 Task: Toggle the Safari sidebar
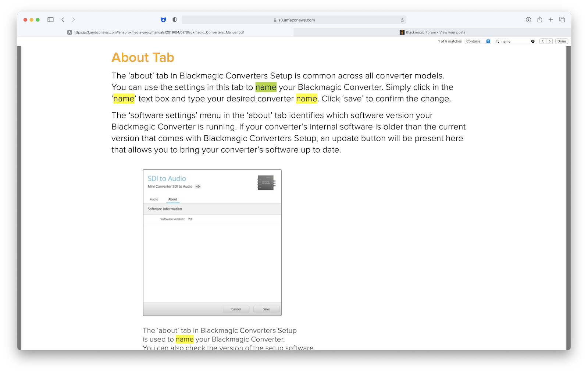click(x=51, y=20)
